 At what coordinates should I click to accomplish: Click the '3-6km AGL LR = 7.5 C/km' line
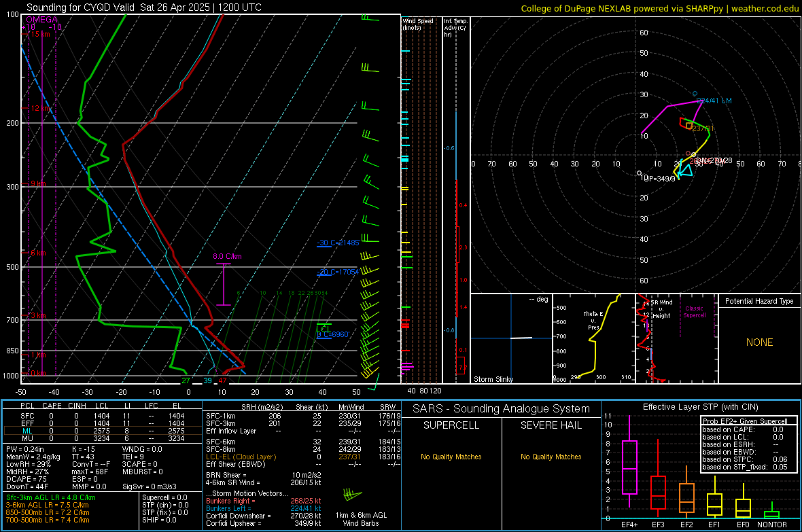(47, 505)
